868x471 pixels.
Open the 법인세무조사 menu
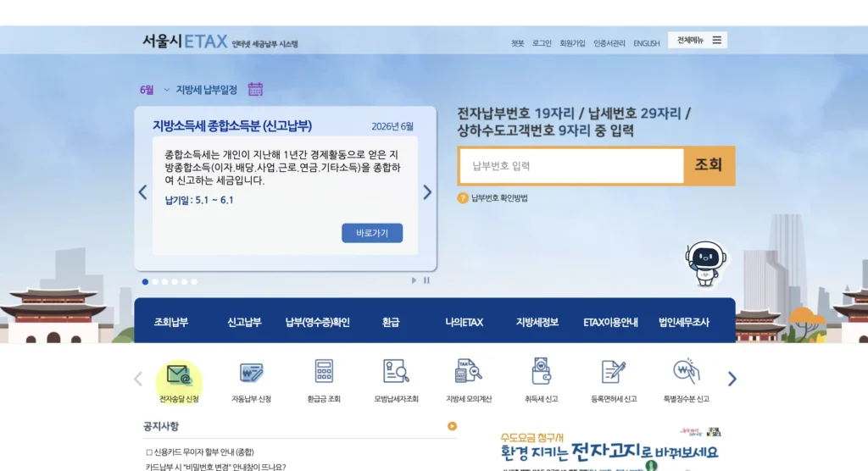[x=684, y=322]
